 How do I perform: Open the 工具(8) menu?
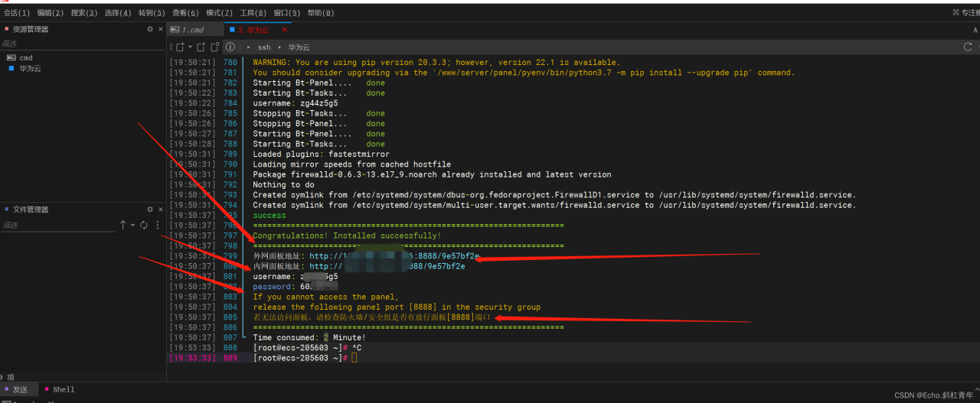tap(253, 13)
